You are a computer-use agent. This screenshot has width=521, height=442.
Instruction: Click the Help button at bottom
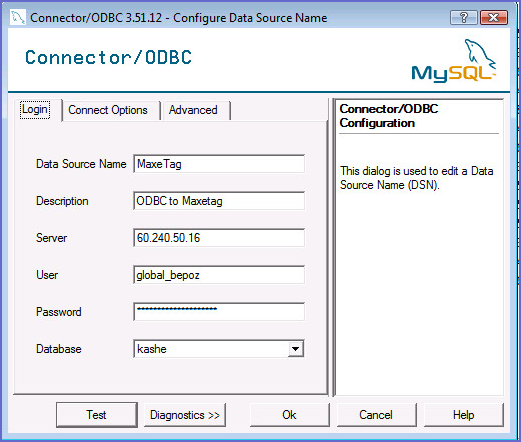click(463, 415)
